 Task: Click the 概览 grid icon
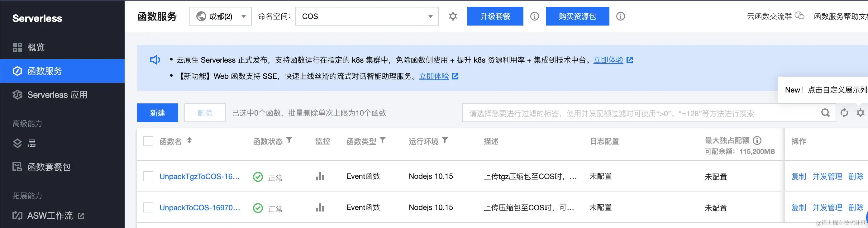pyautogui.click(x=17, y=47)
